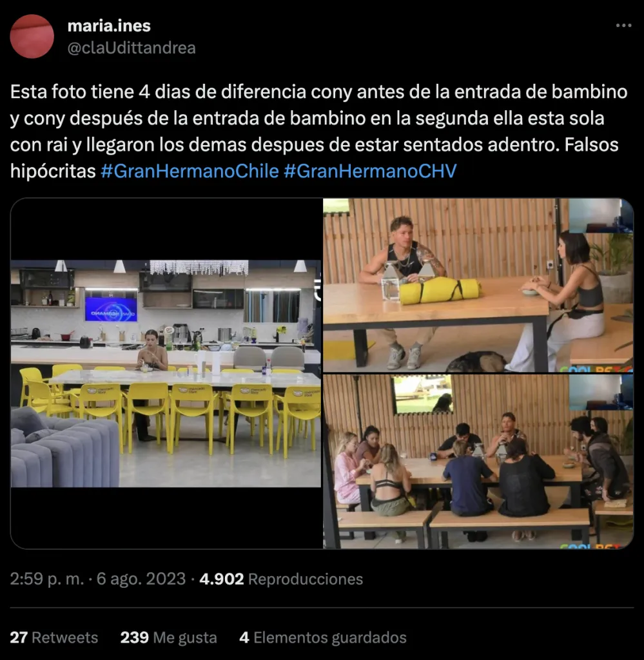Show the 4 Elementos guardados count
Screen dimensions: 644x660
pos(323,637)
